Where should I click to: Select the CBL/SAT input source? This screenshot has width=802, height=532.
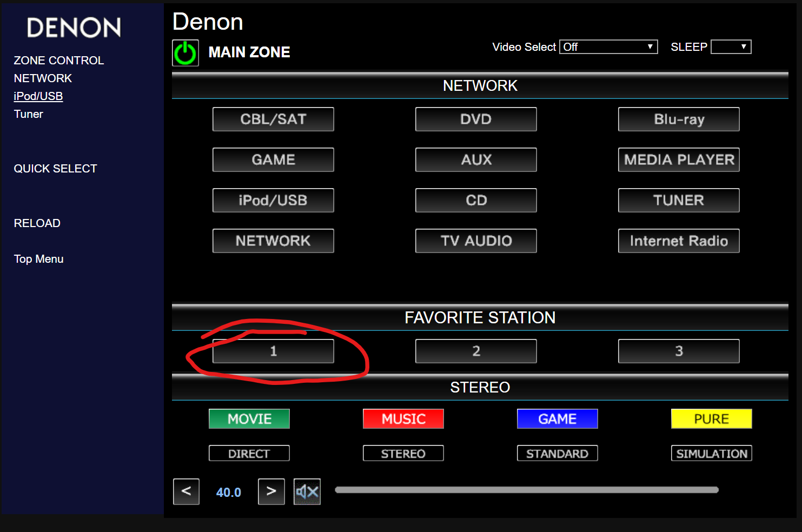pos(273,119)
